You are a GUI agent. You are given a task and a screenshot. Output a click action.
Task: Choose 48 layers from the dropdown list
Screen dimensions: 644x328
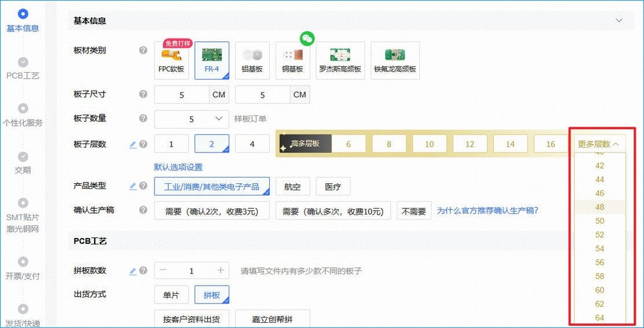600,207
